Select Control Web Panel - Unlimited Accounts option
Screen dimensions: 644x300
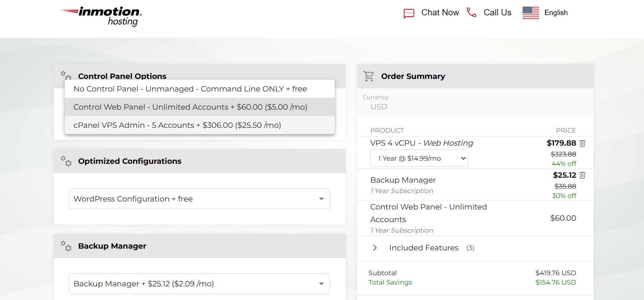200,107
